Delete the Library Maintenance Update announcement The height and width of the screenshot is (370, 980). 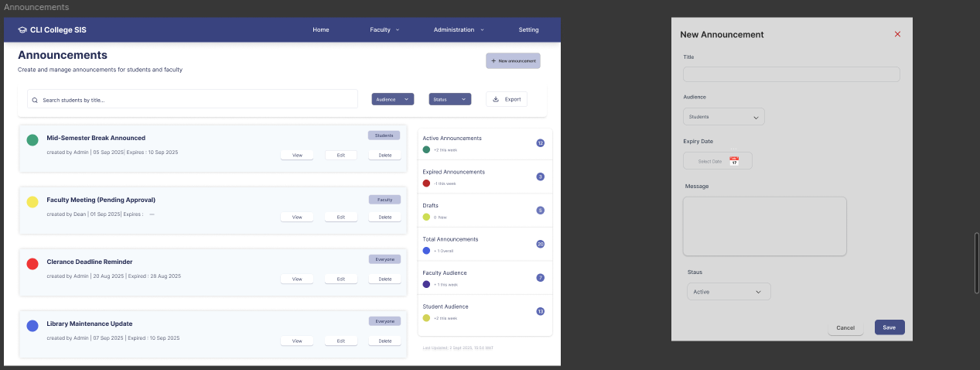point(384,341)
